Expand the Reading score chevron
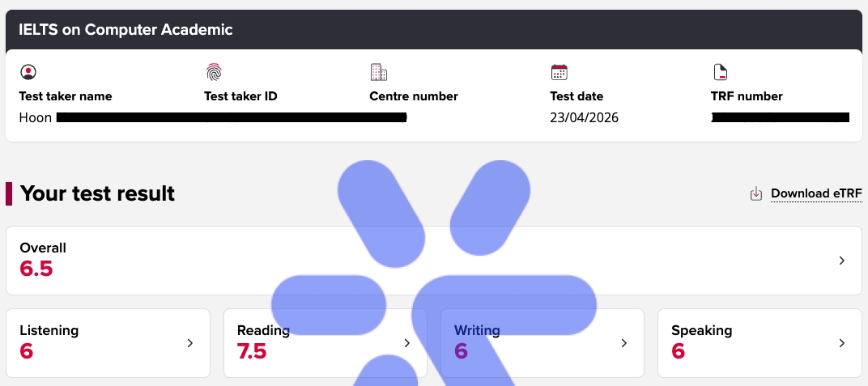Viewport: 868px width, 386px height. click(407, 343)
